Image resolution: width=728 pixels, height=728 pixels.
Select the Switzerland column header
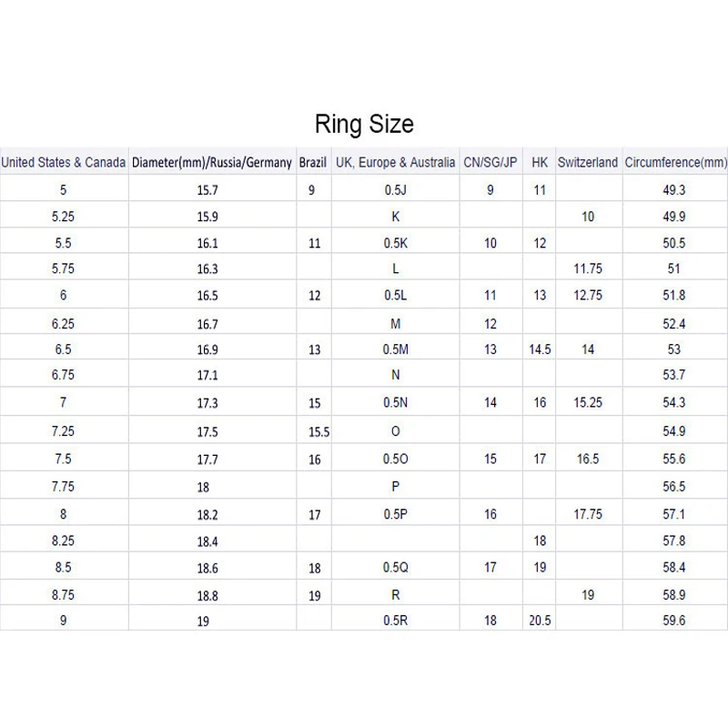coord(588,162)
